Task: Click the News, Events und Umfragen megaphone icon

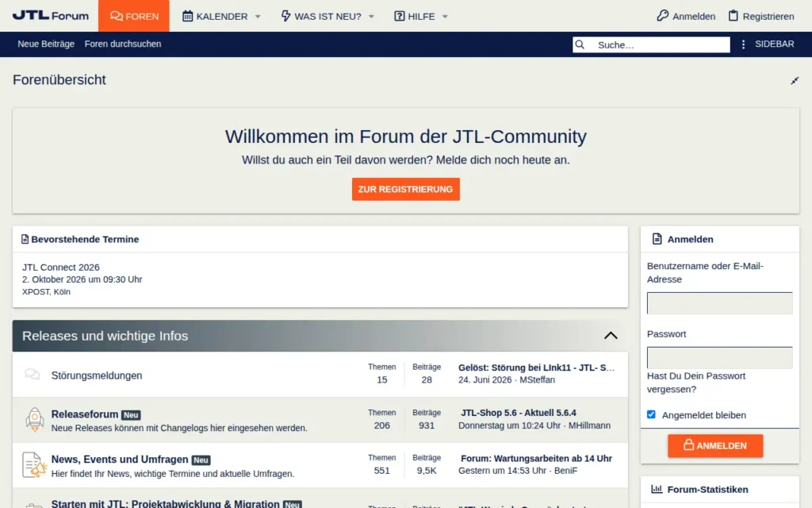Action: pos(34,464)
